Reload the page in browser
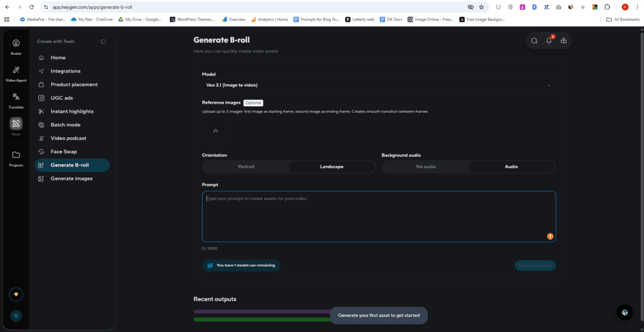 tap(31, 7)
